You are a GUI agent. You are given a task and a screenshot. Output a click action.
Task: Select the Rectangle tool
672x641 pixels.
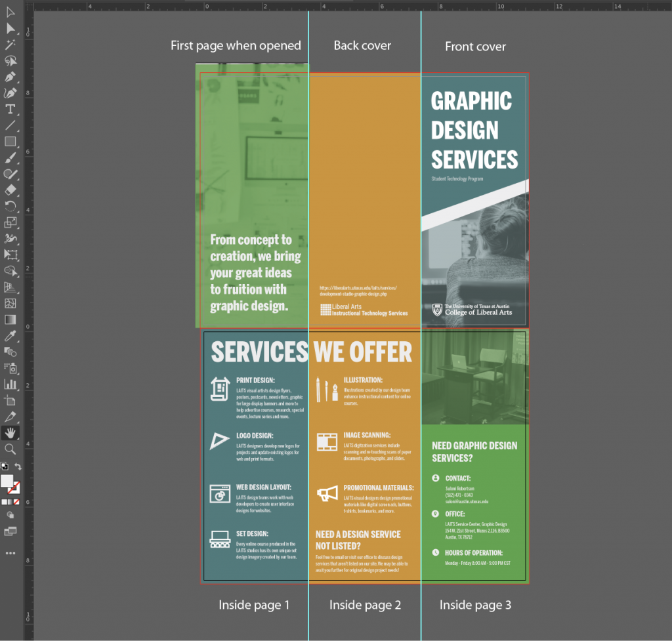tap(10, 142)
